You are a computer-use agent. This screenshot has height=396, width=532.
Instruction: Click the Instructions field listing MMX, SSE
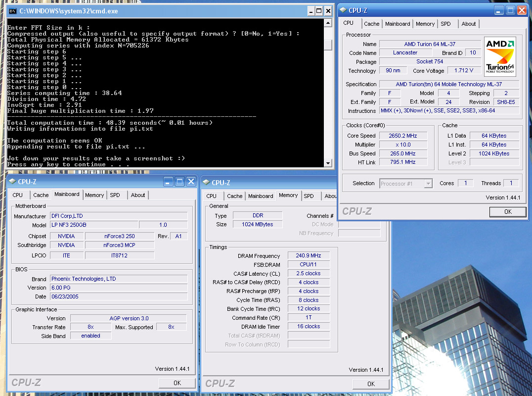[449, 111]
